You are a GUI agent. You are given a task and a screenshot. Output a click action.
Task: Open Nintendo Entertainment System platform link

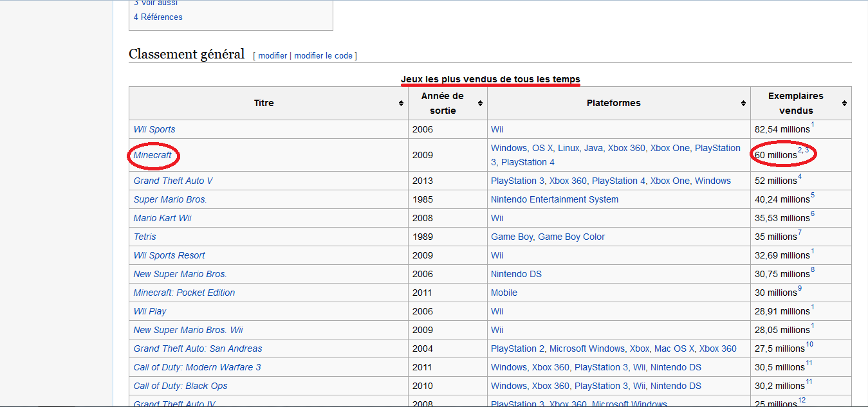coord(554,199)
